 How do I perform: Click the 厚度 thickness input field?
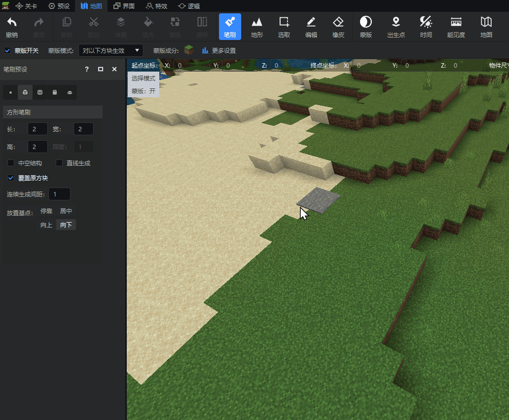(83, 147)
